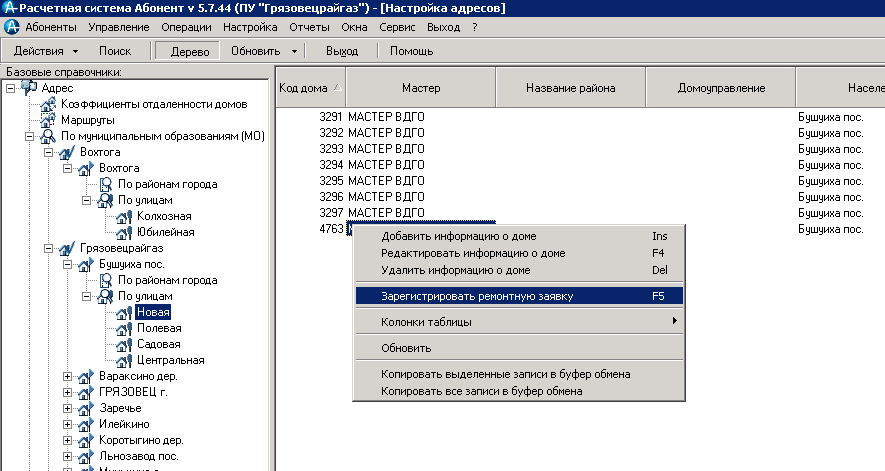Select the Полевая street in tree
Image resolution: width=885 pixels, height=471 pixels.
pos(159,328)
